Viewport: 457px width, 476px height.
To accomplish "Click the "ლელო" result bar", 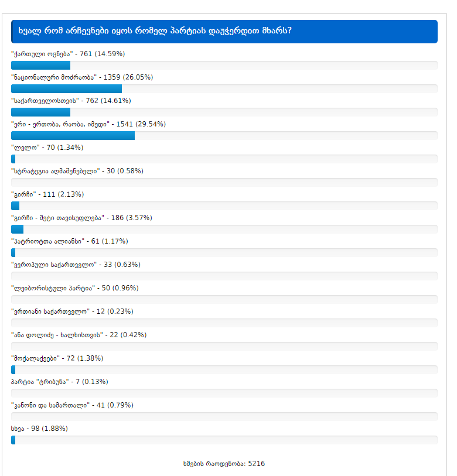I will pos(13,159).
